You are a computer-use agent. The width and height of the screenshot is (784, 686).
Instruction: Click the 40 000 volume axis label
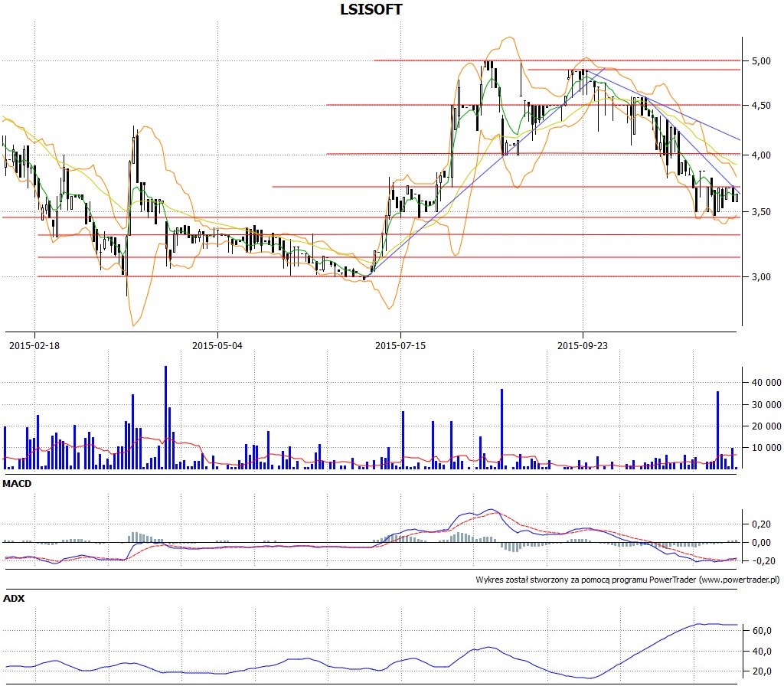click(766, 383)
